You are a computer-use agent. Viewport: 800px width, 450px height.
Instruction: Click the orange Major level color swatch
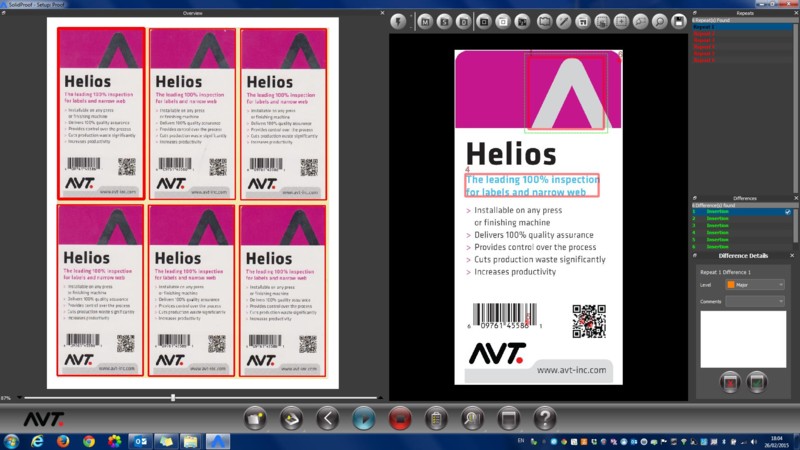(731, 285)
